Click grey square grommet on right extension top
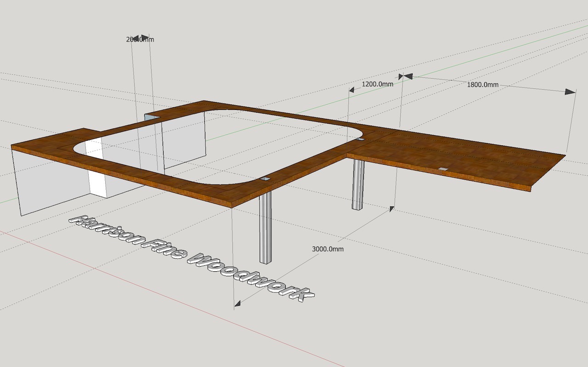Viewport: 588px width, 367px height. 442,169
